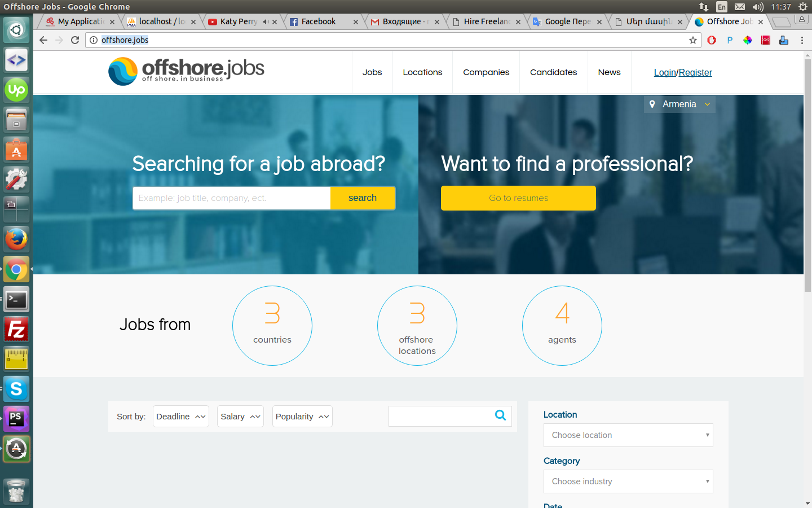Open Software Updater in the dock

pos(16,449)
